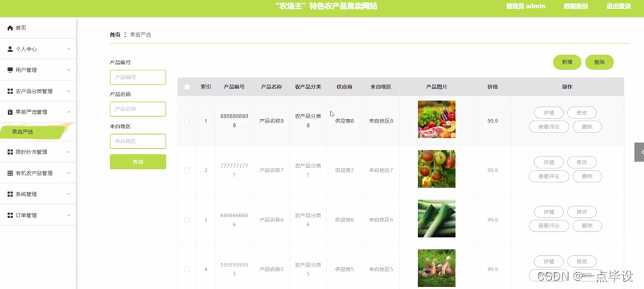Click 管理员 admin in the top bar
The height and width of the screenshot is (289, 644).
[525, 6]
